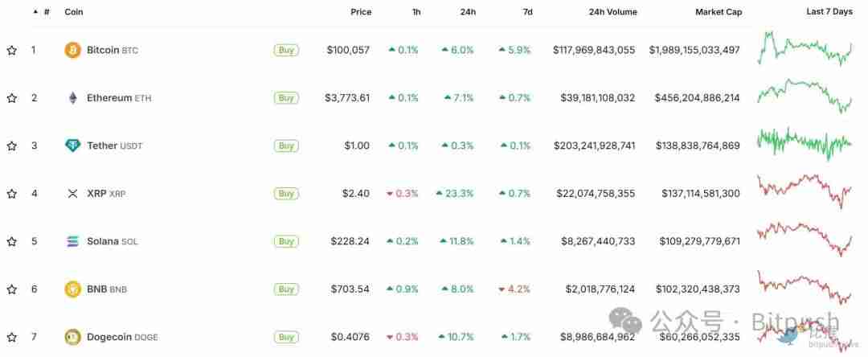Click the Ethereum diamond logo icon
This screenshot has width=868, height=357.
click(72, 98)
